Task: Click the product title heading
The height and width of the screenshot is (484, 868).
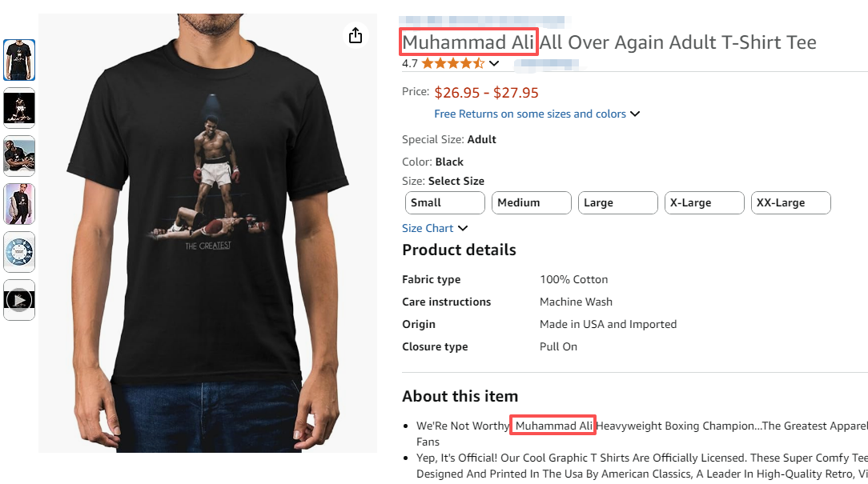Action: [609, 42]
